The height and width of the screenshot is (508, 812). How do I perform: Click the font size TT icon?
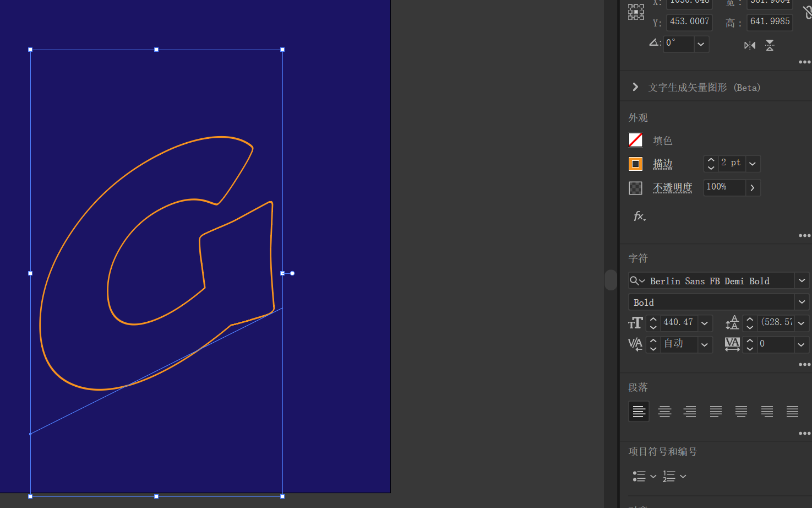coord(635,323)
